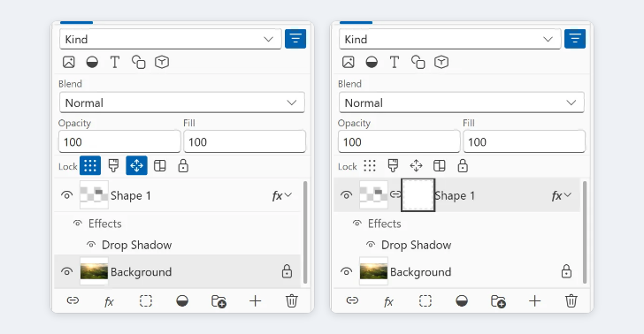Screen dimensions: 644x334
Task: Add new layer in left panel
Action: pos(255,301)
